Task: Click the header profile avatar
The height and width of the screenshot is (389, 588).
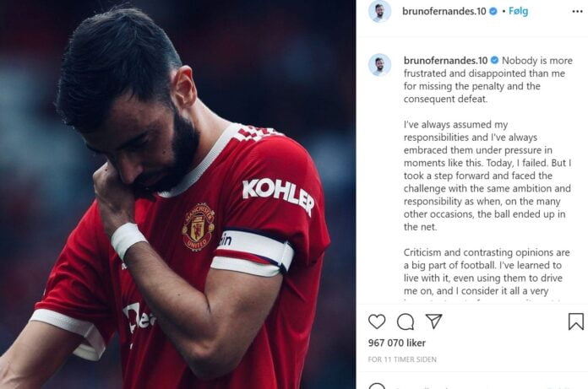Action: coord(379,12)
